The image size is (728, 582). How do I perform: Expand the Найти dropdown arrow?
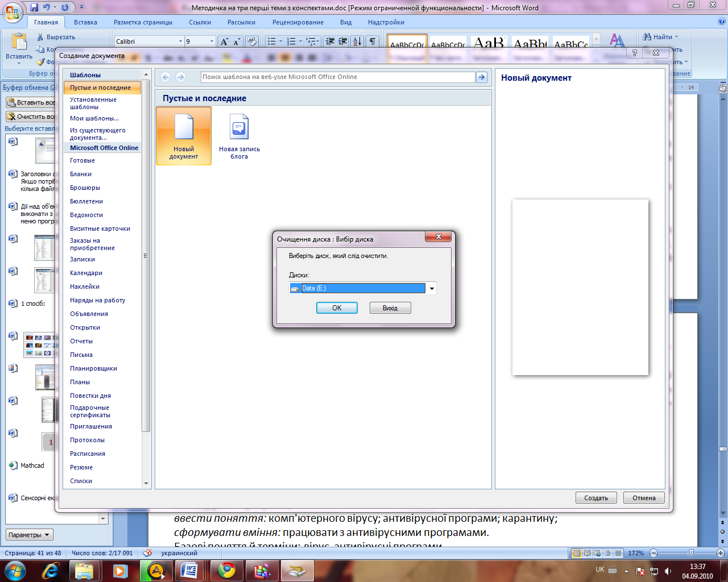tap(676, 37)
